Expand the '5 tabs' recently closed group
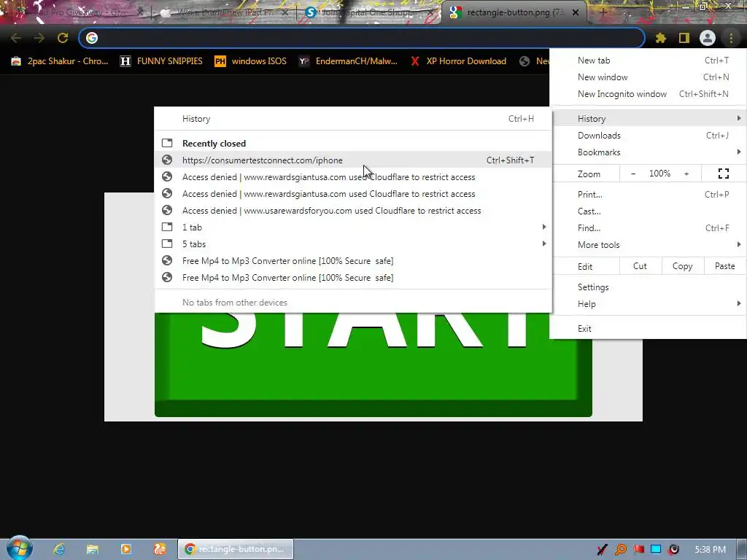The width and height of the screenshot is (747, 560). [x=353, y=244]
